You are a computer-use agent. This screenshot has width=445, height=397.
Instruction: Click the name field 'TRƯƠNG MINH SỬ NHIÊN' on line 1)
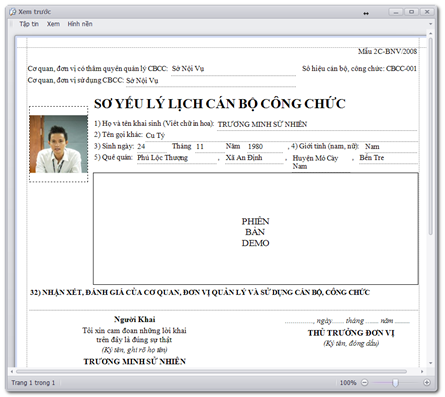pos(262,124)
